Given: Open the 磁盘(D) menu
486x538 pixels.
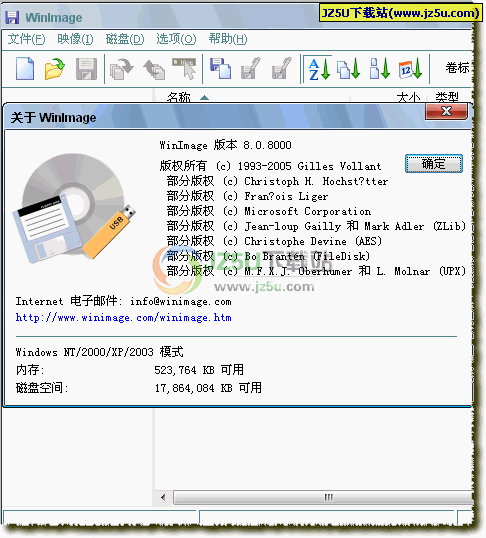Looking at the screenshot, I should coord(125,39).
